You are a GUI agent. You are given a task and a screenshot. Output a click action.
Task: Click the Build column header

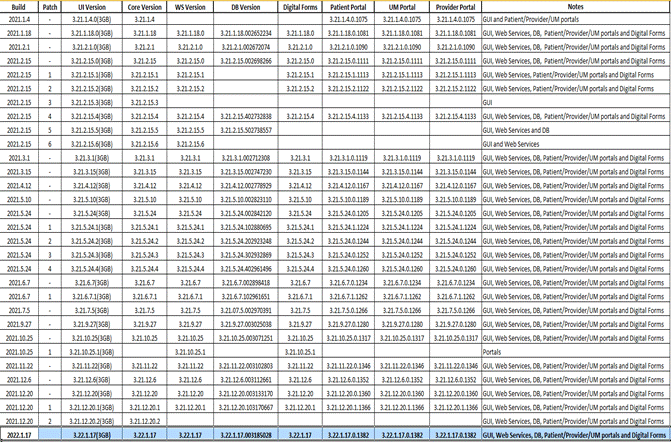(x=19, y=5)
